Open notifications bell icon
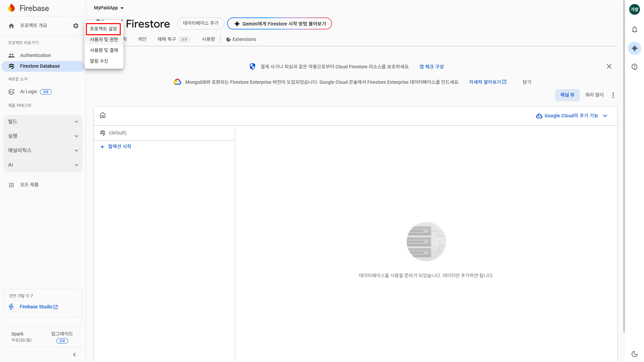Viewport: 644px width, 362px height. click(x=634, y=29)
